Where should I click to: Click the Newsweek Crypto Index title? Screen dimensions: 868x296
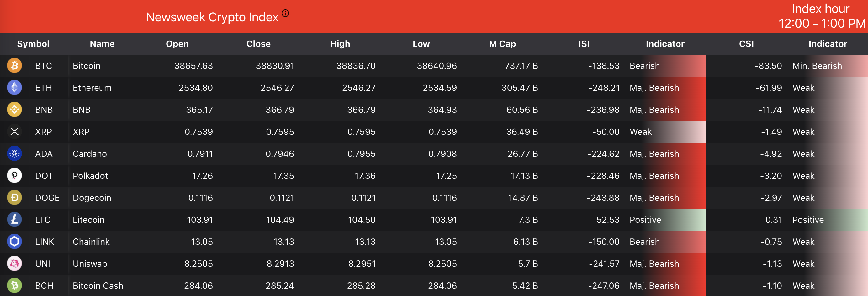click(212, 17)
